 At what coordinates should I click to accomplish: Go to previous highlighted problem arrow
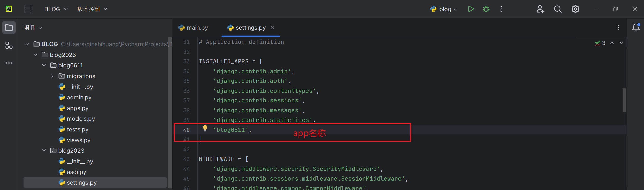(612, 43)
